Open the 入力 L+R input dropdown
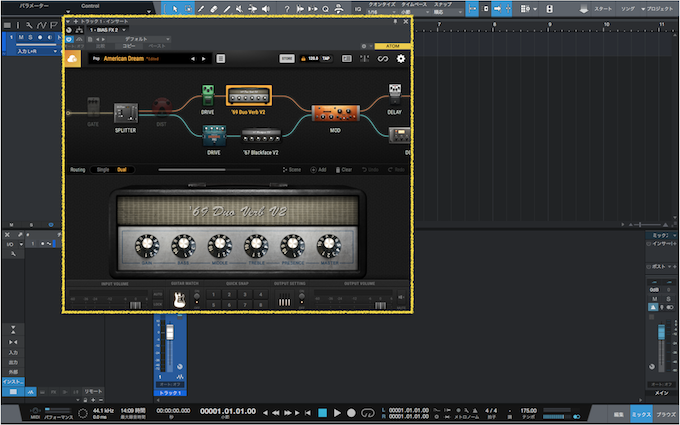680x425 pixels. coord(36,51)
